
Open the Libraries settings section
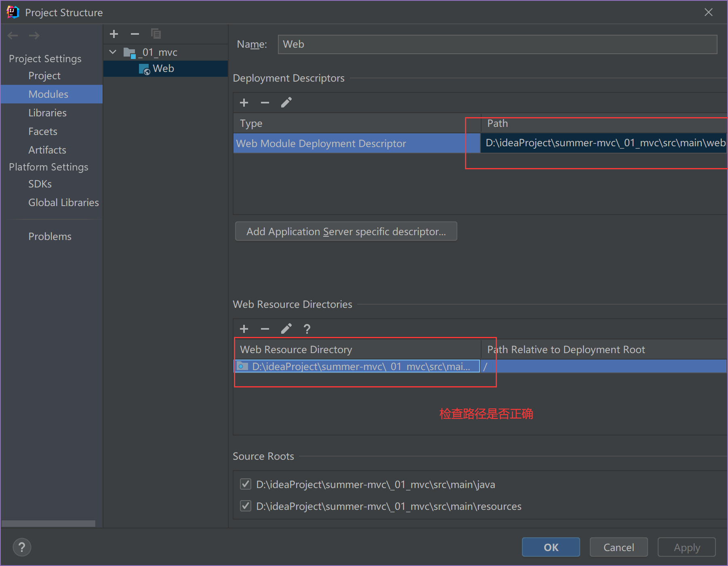47,113
